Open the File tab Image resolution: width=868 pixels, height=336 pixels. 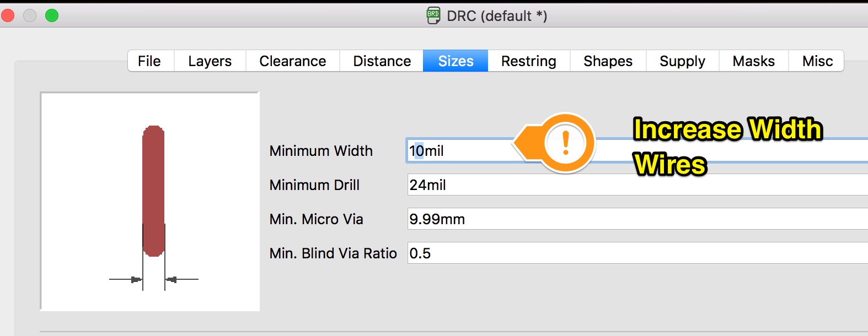click(x=149, y=61)
